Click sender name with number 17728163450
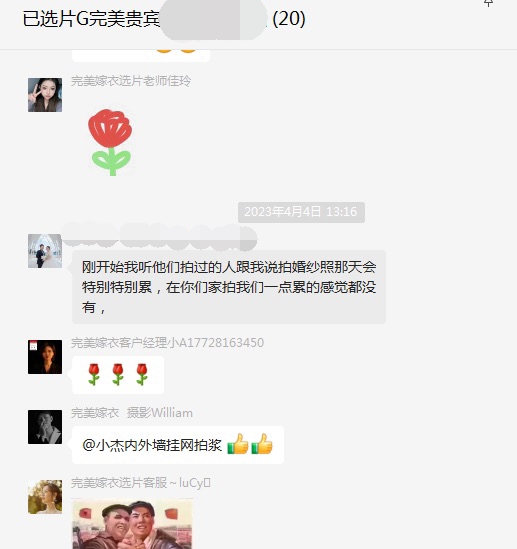The width and height of the screenshot is (517, 549). coord(167,342)
